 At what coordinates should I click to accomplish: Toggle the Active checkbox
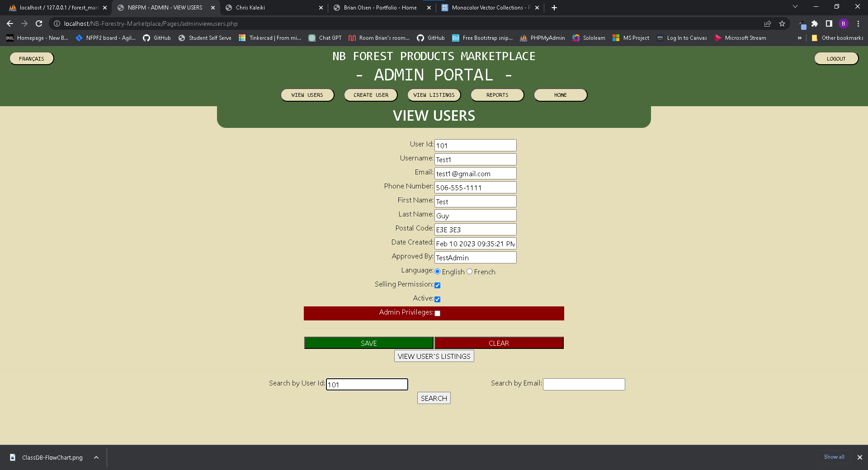(x=437, y=299)
